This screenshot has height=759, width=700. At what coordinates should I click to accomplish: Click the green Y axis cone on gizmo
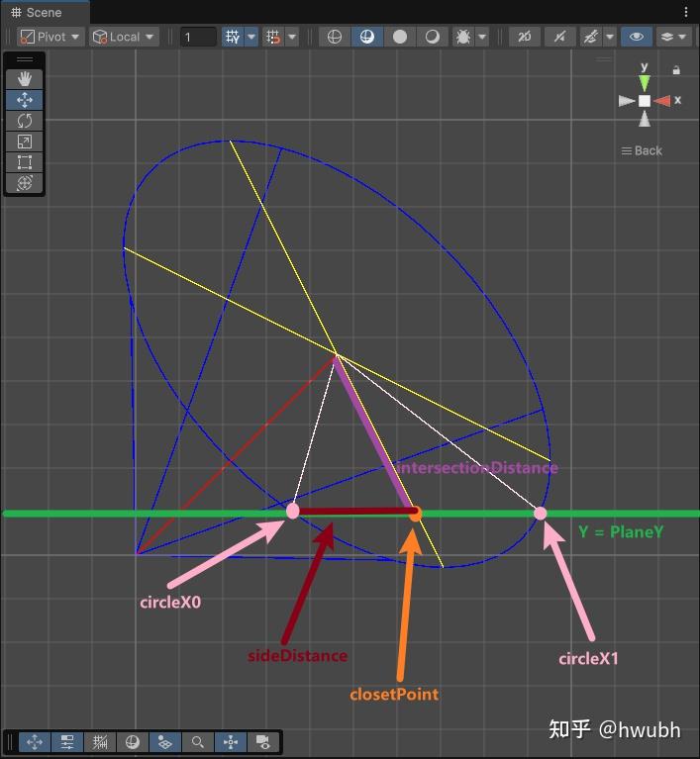(x=645, y=83)
